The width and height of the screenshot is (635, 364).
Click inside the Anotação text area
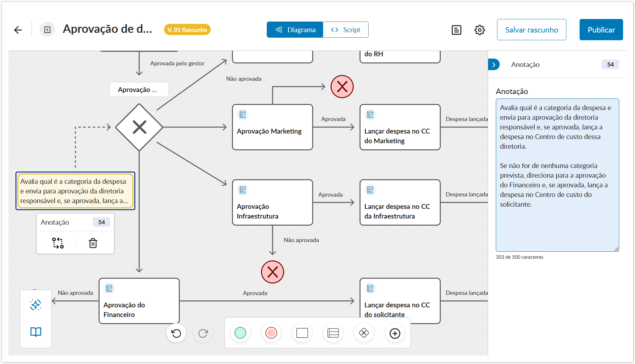pyautogui.click(x=557, y=175)
